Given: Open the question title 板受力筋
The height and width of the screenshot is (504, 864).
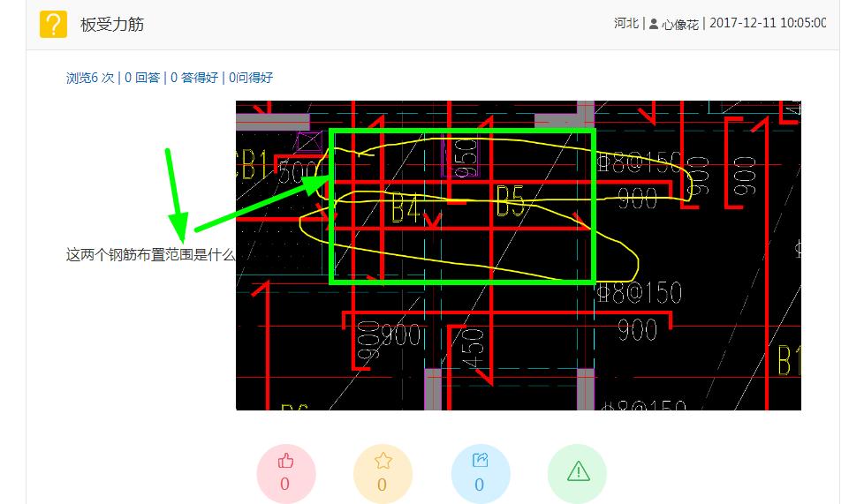Looking at the screenshot, I should [x=112, y=25].
